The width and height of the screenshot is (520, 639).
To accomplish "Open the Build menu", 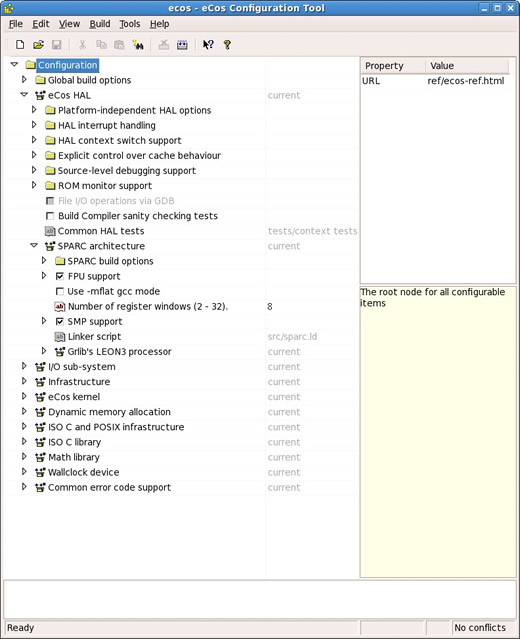I will pyautogui.click(x=100, y=24).
